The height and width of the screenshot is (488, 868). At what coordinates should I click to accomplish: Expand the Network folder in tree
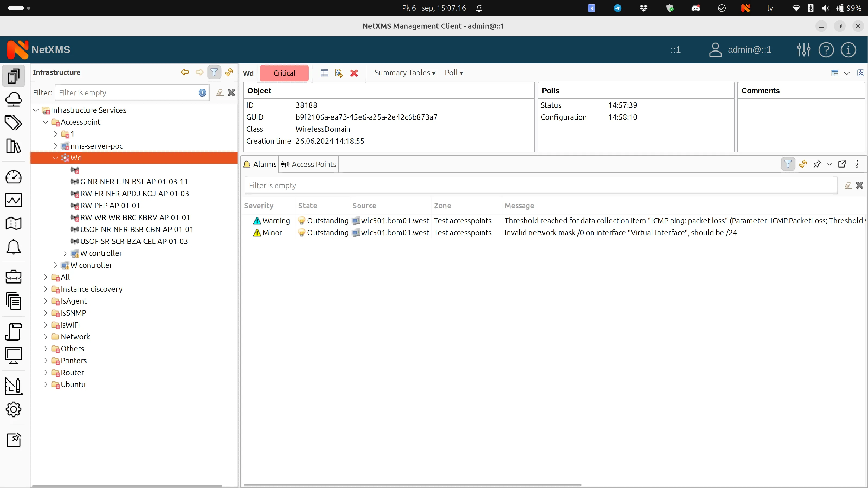click(x=46, y=336)
